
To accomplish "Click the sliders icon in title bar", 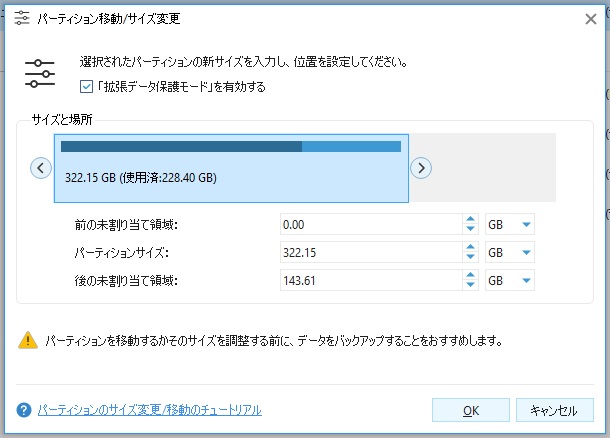I will click(x=20, y=19).
